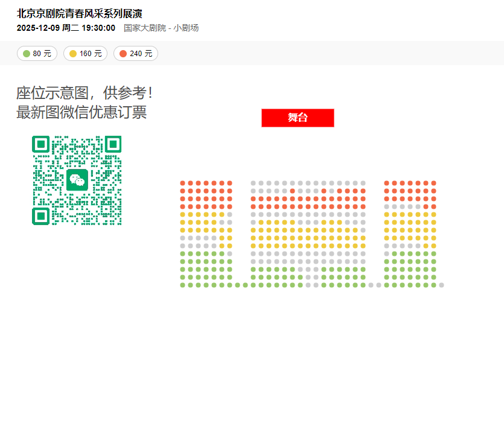The image size is (504, 426).
Task: Click the yellow dot in 160 元 pill
Action: (73, 54)
